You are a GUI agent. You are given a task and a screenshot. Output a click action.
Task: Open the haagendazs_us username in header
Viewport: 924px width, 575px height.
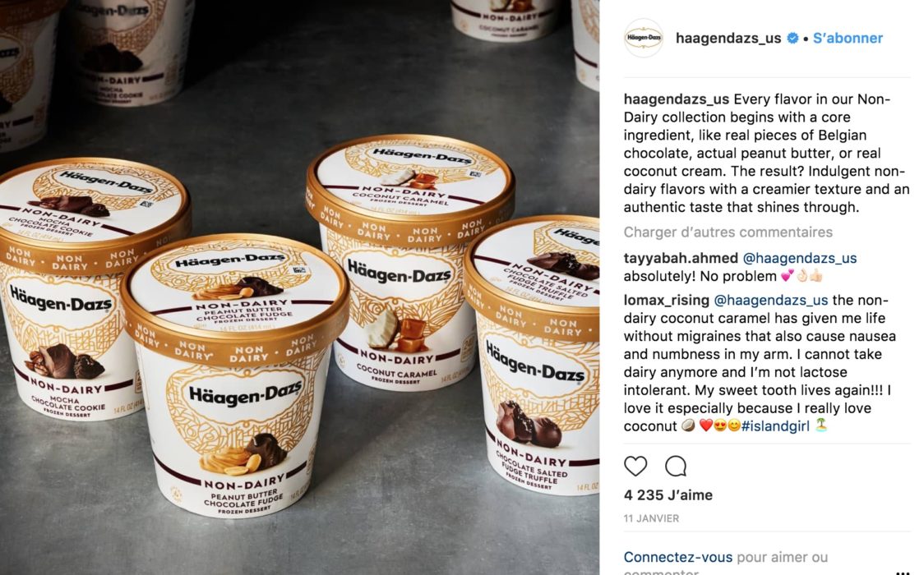pos(728,39)
